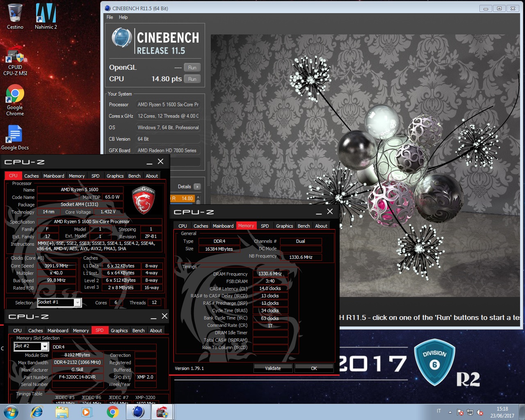Open the Help menu in Cinebench
This screenshot has height=420, width=525.
[x=123, y=17]
